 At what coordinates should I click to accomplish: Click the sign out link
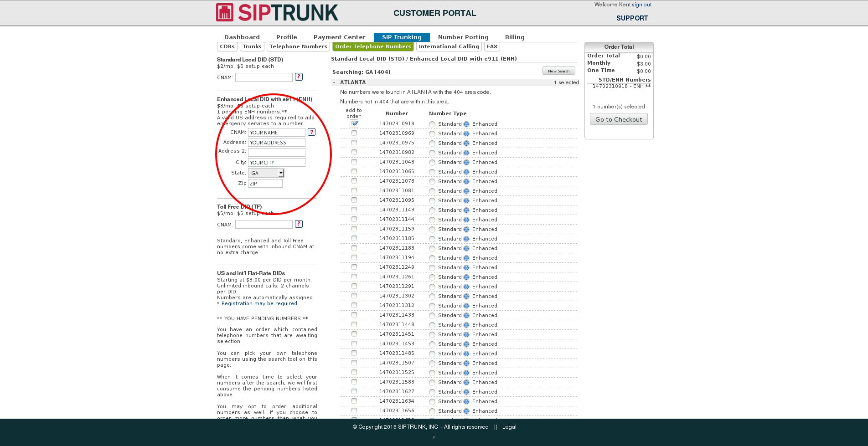tap(641, 5)
